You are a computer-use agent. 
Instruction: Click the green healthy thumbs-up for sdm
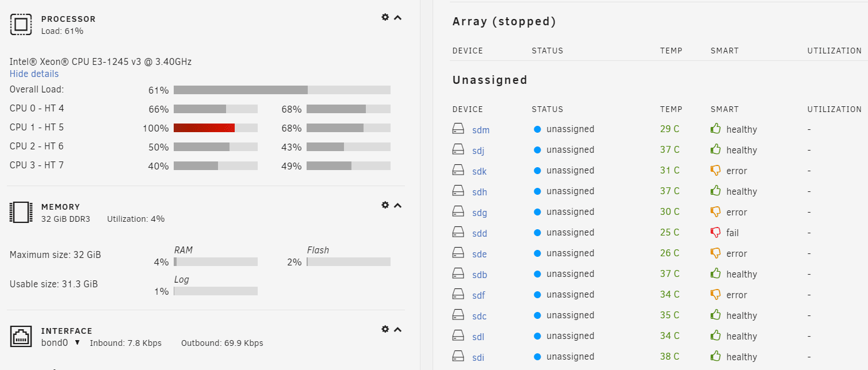[716, 129]
